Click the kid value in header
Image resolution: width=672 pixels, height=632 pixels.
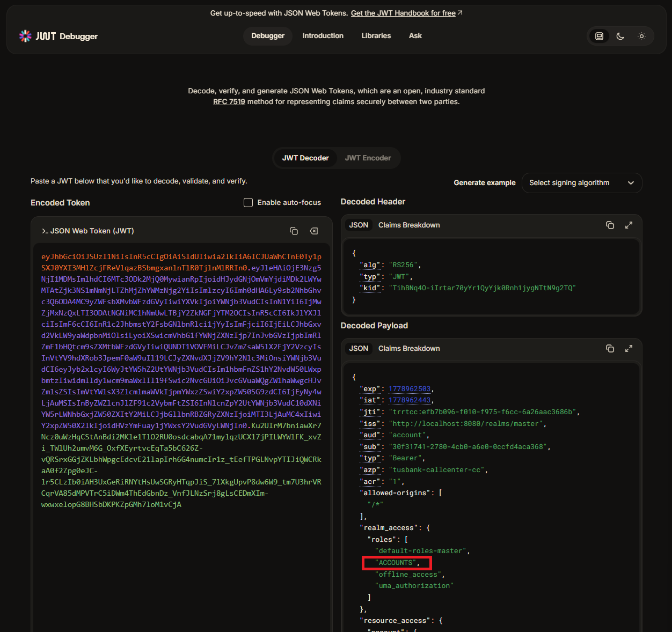click(x=482, y=288)
